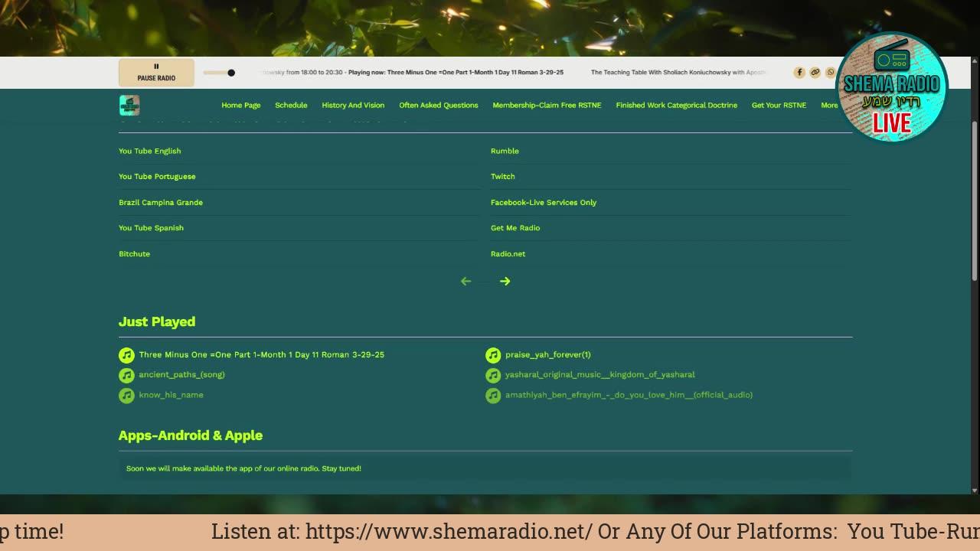Image resolution: width=980 pixels, height=551 pixels.
Task: Select the Home Page menu item
Action: (x=240, y=105)
